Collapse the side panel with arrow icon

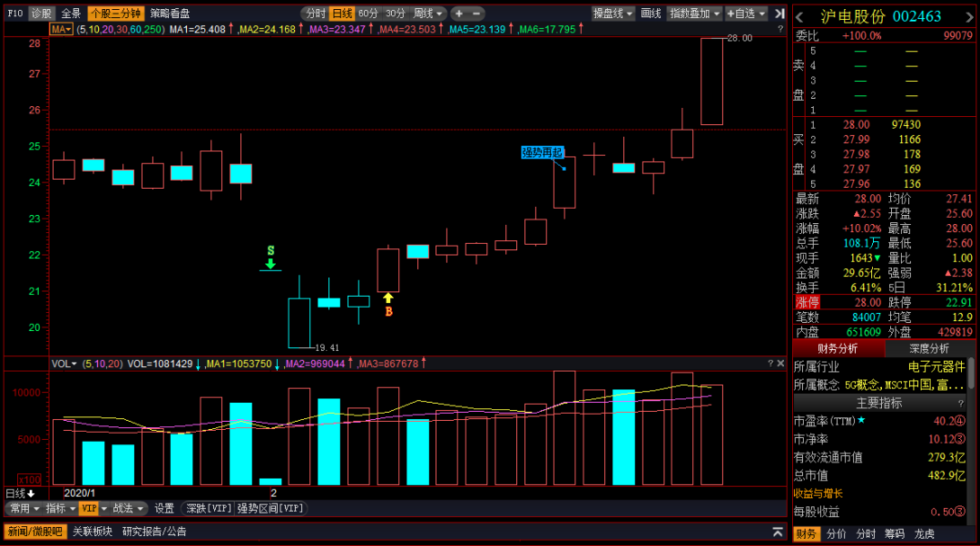tap(779, 13)
